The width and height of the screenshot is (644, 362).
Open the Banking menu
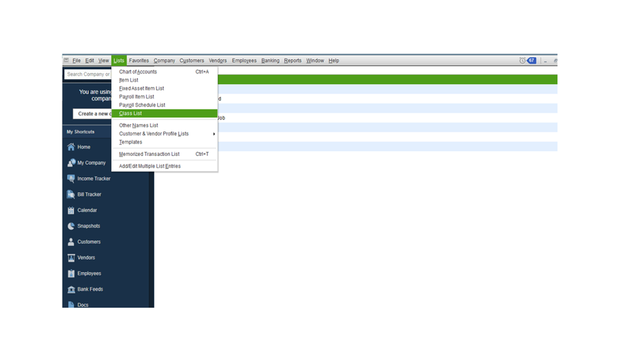coord(270,61)
